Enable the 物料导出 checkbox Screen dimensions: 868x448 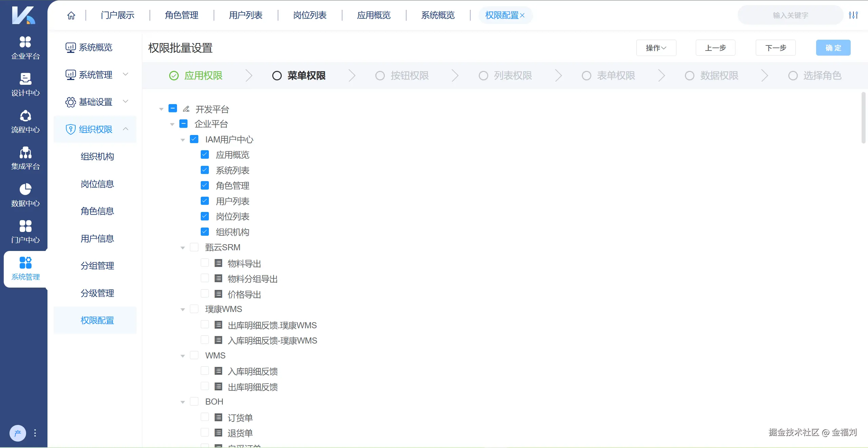(x=205, y=263)
